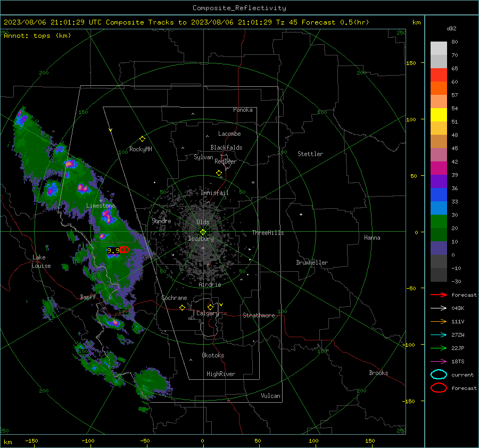479x448 pixels.
Task: Click the yellow diamond marker below Cochrane
Action: coord(183,307)
